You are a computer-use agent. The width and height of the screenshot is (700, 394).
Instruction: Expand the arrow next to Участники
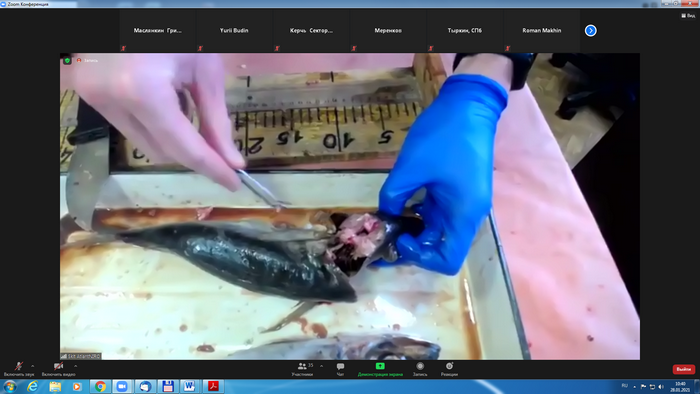(x=321, y=366)
